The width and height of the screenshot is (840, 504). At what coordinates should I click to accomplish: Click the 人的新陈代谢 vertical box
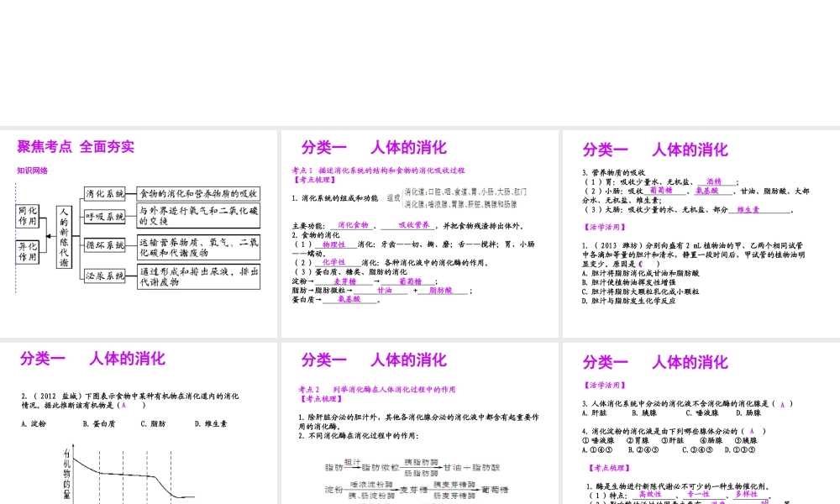[64, 237]
